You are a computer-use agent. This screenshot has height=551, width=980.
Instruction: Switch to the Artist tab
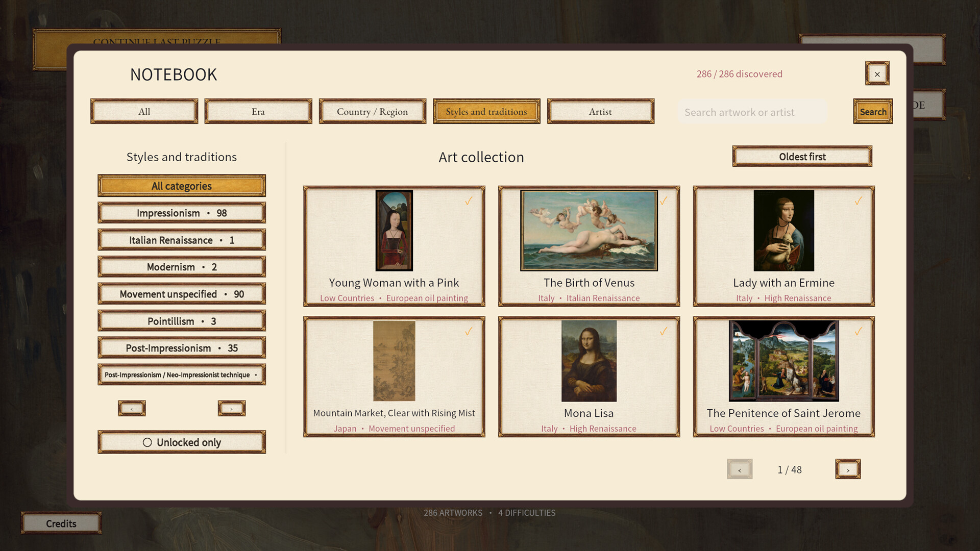[x=601, y=111]
